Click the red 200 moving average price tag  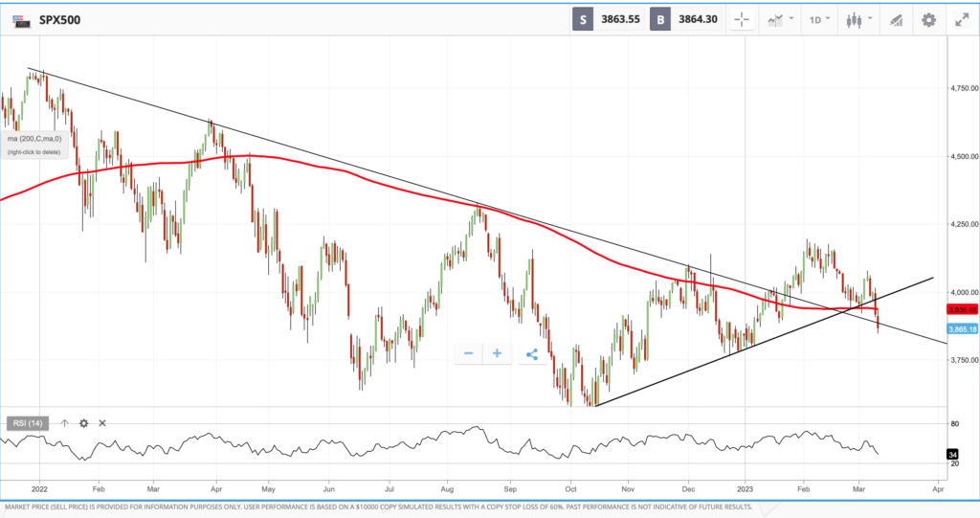961,310
